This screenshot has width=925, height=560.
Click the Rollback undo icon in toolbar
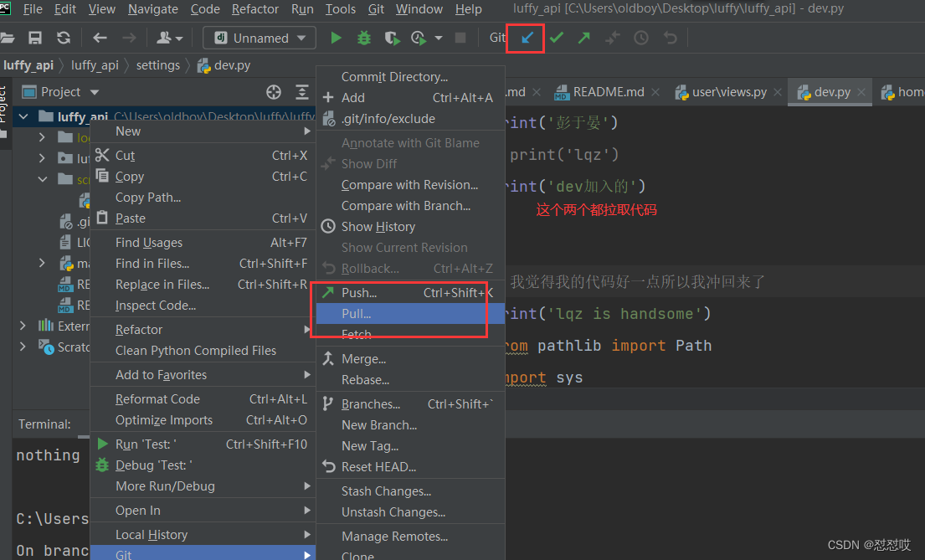click(x=671, y=38)
